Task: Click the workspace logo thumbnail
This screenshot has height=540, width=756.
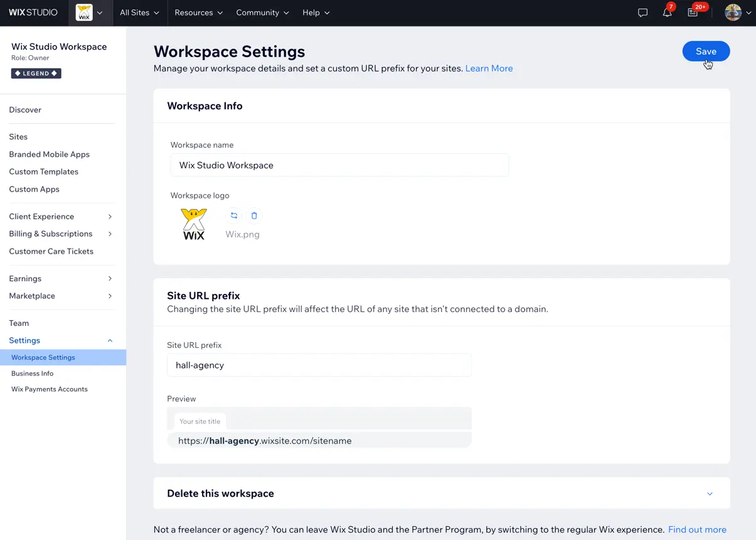Action: click(193, 224)
